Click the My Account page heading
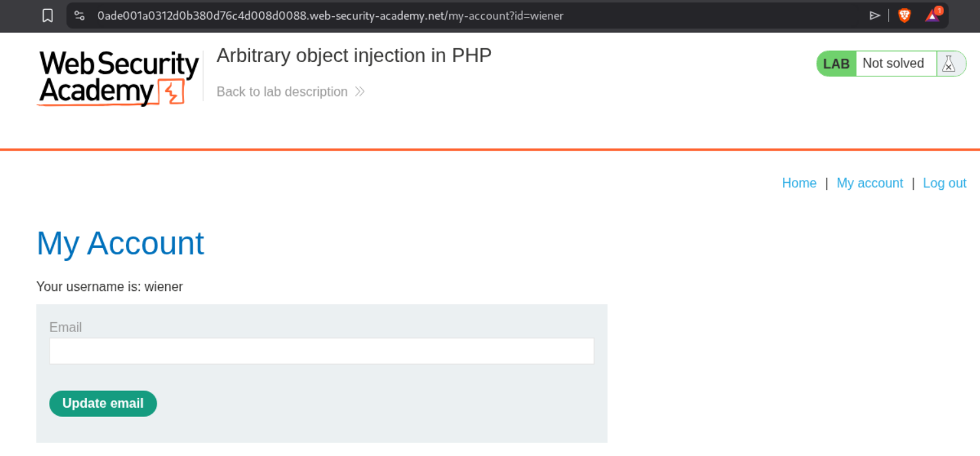Image resolution: width=980 pixels, height=456 pixels. 120,243
